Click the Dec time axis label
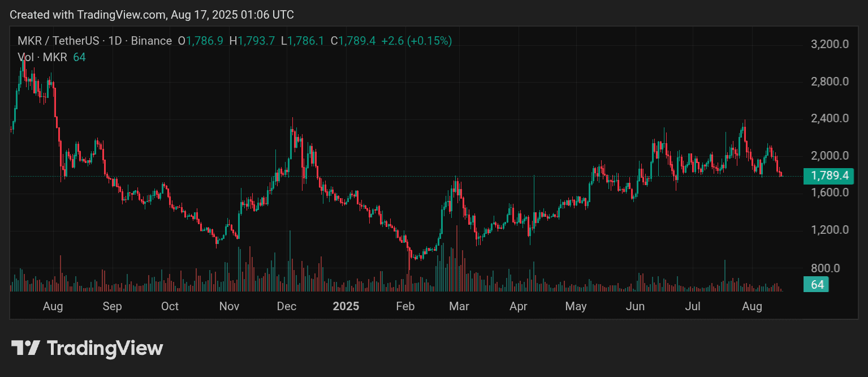The width and height of the screenshot is (868, 377). [x=287, y=307]
